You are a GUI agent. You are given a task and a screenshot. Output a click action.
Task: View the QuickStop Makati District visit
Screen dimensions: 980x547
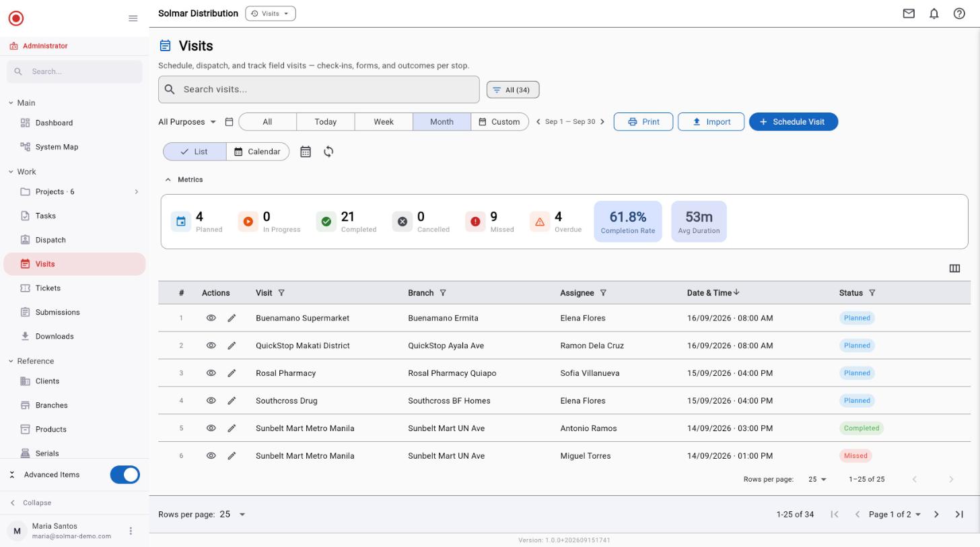click(211, 346)
